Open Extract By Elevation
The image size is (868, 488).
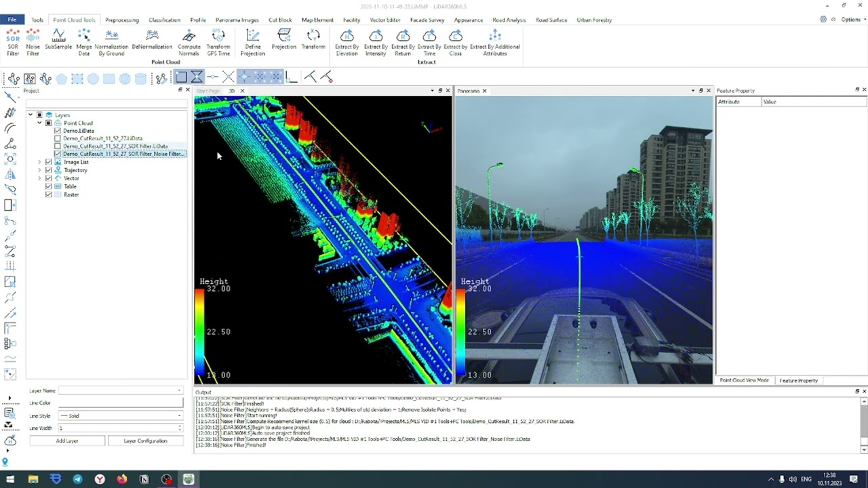(x=347, y=42)
